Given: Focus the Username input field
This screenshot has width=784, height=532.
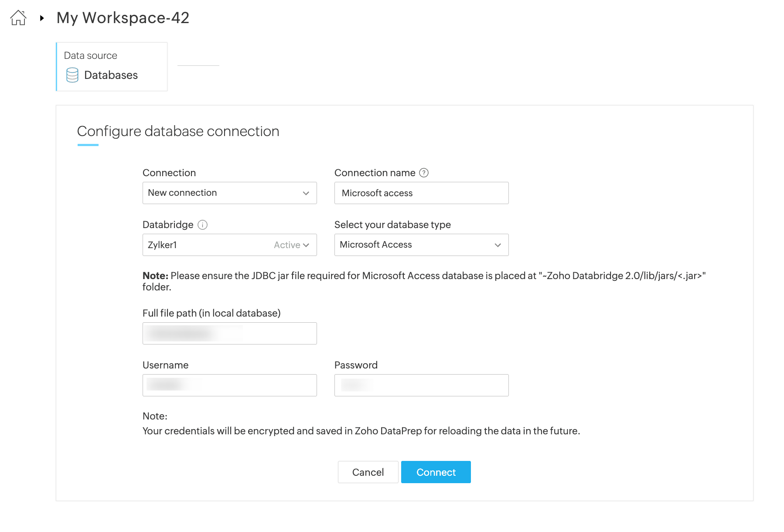Looking at the screenshot, I should tap(229, 385).
